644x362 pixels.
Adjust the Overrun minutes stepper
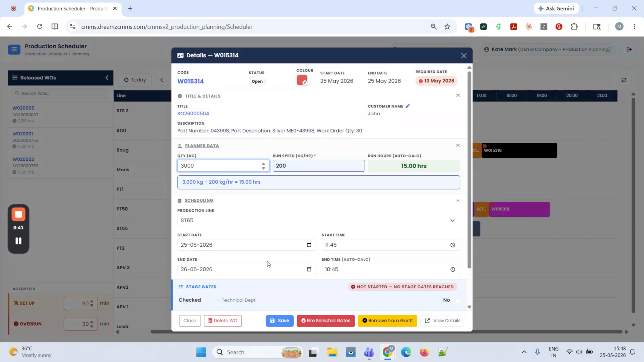92,324
